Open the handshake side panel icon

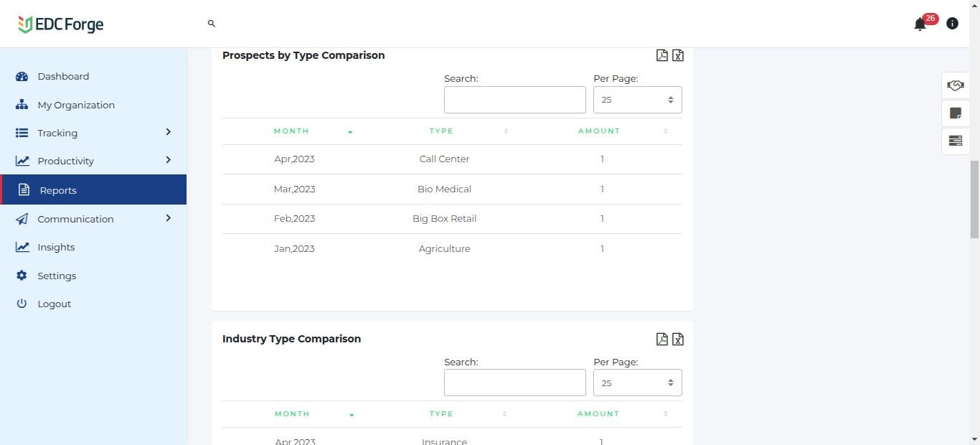(x=955, y=85)
